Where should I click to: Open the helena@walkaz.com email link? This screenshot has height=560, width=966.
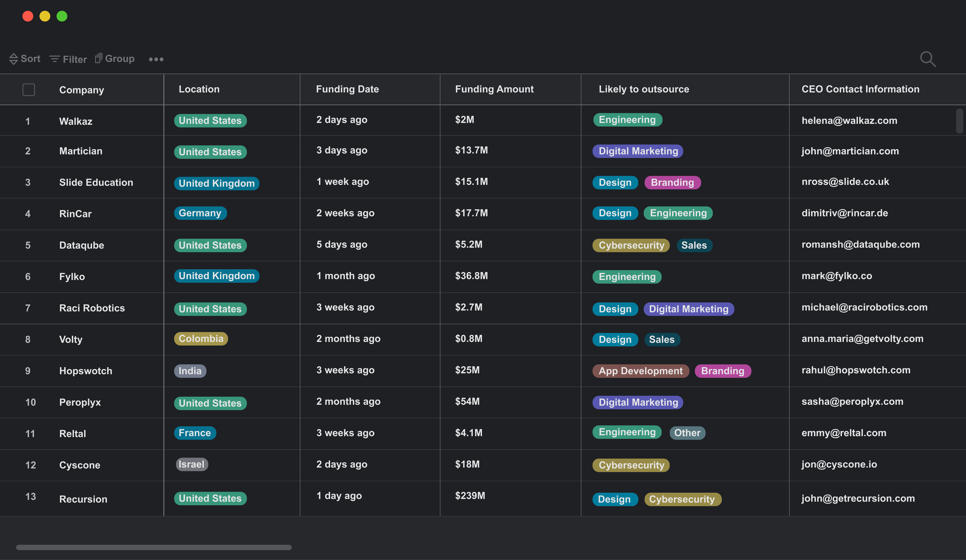point(849,120)
